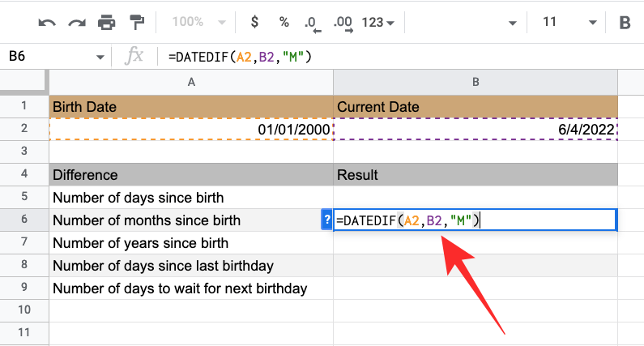Open the more number formats 123 dropdown
Screen dimensions: 644x346
(x=378, y=23)
